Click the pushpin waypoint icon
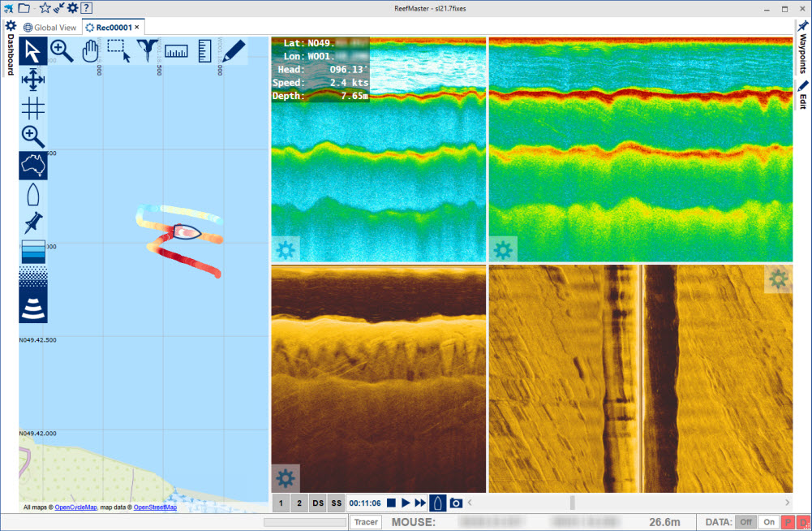812x531 pixels. click(33, 222)
